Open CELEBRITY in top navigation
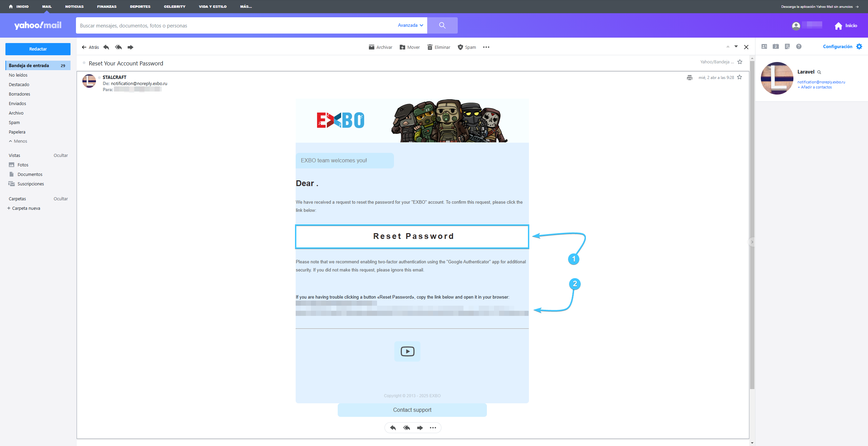Screen dimensions: 868x446 point(175,6)
